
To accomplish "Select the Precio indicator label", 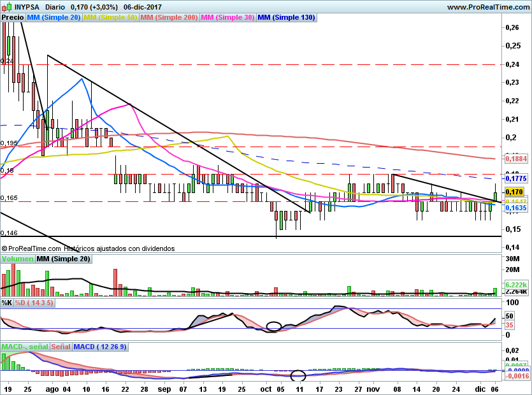I will (x=13, y=17).
